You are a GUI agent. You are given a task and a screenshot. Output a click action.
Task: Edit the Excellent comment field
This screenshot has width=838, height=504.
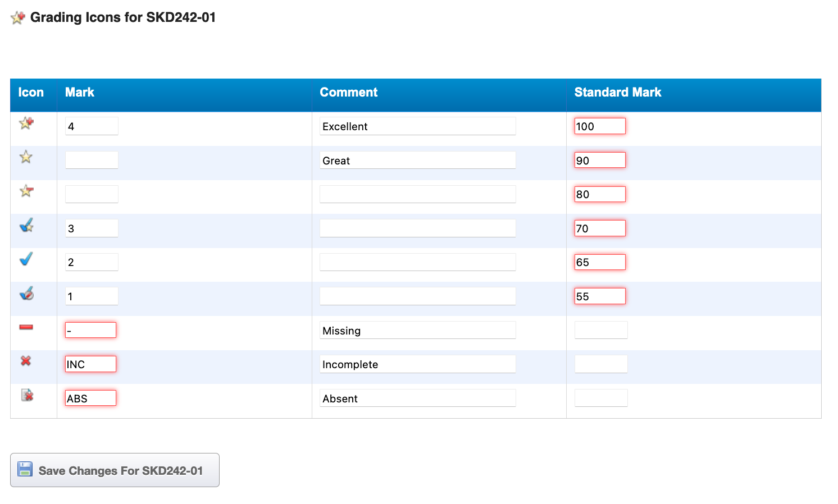click(x=418, y=126)
